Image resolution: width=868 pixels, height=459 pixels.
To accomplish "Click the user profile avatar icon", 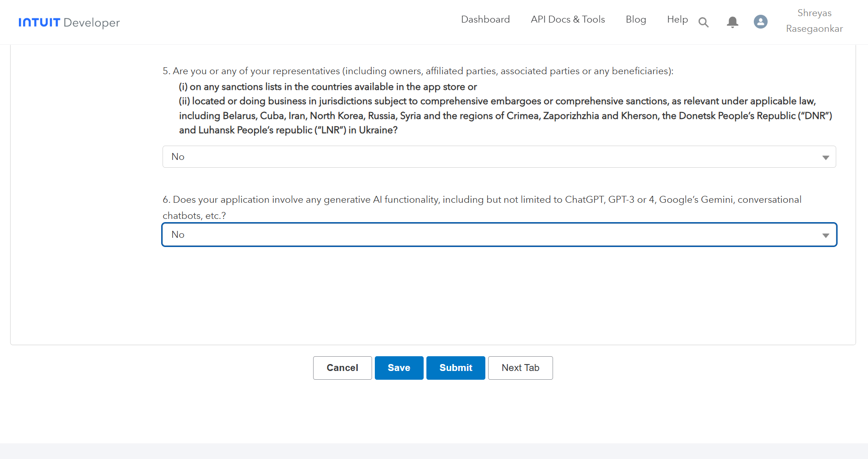I will point(760,22).
